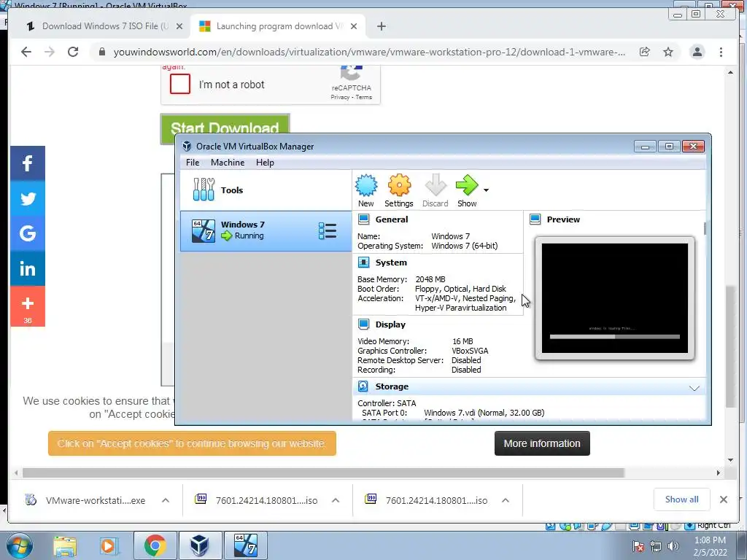Click the plus more-shares sidebar icon
The width and height of the screenshot is (747, 560).
(x=28, y=306)
